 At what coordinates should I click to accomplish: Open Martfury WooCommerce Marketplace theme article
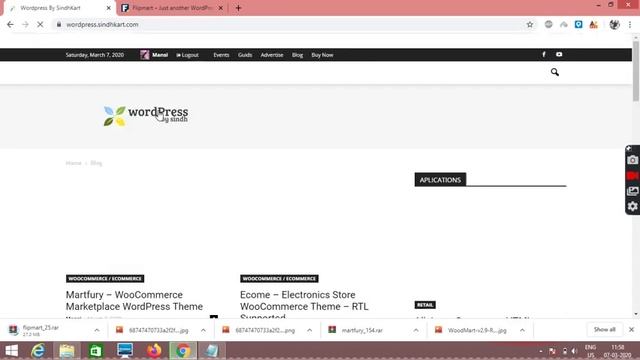click(134, 300)
